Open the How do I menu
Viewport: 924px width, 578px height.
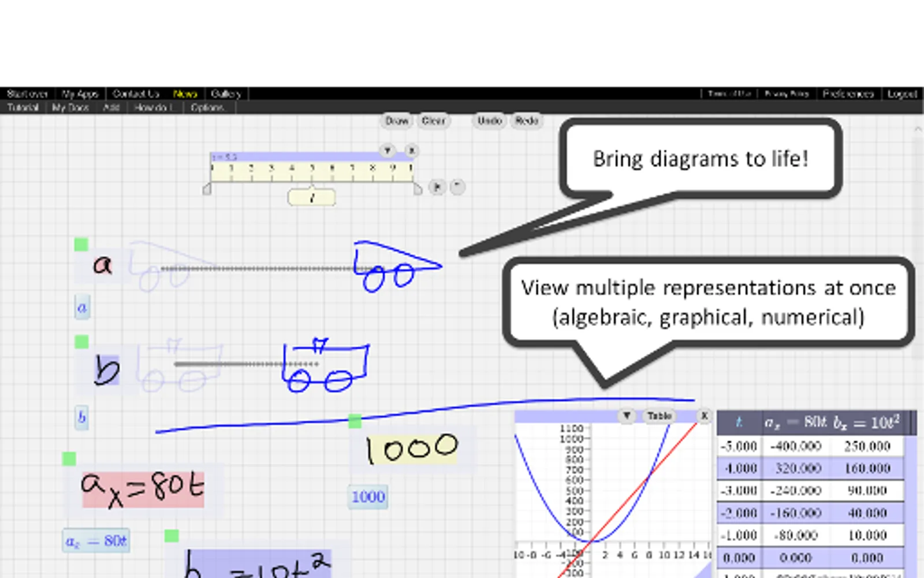pos(153,108)
